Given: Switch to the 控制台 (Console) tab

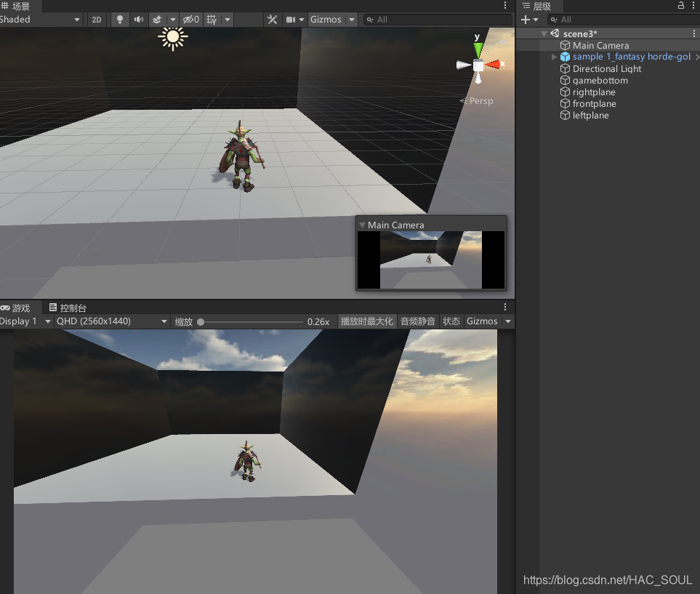Looking at the screenshot, I should pyautogui.click(x=68, y=308).
